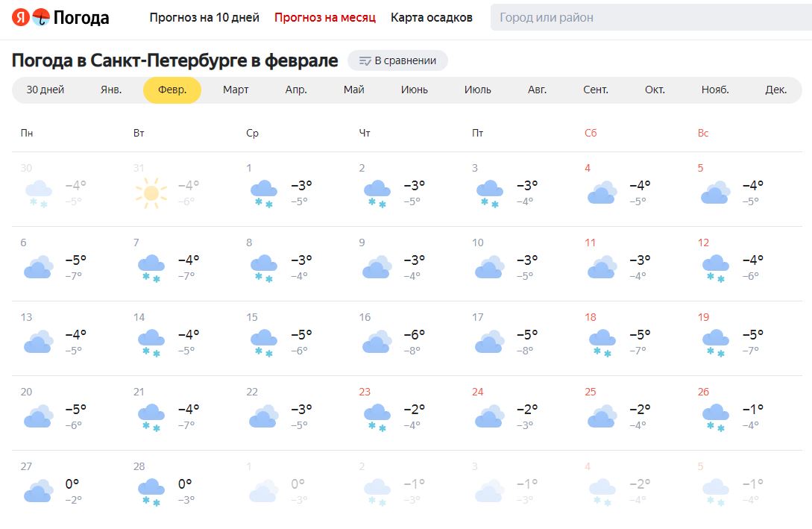Viewport: 812px width, 529px height.
Task: Open 'Прогноз на 10 дней' link
Action: 204,17
